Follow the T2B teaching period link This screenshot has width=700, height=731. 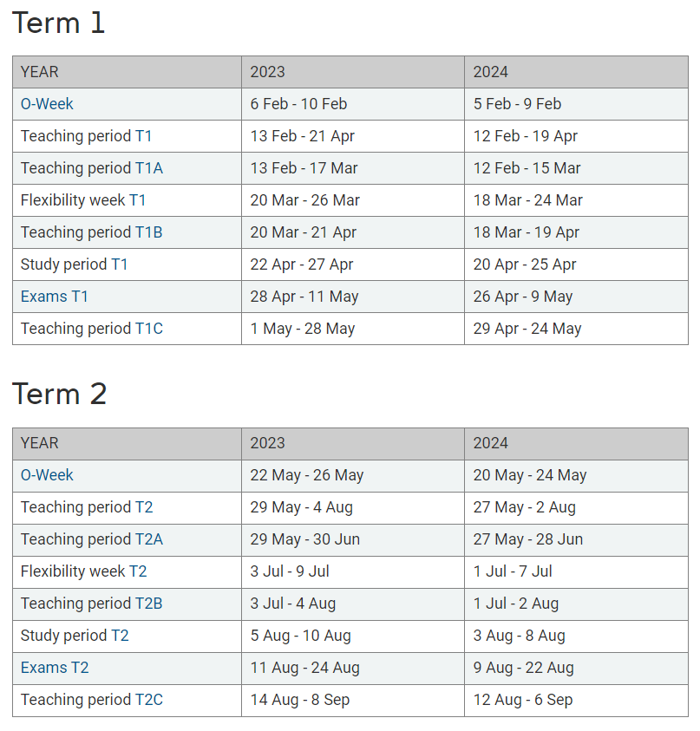149,604
